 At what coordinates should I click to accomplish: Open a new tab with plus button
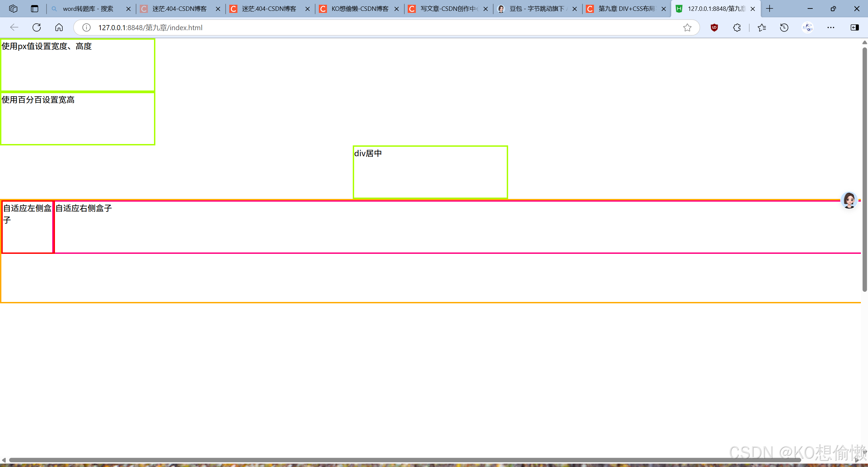click(770, 8)
